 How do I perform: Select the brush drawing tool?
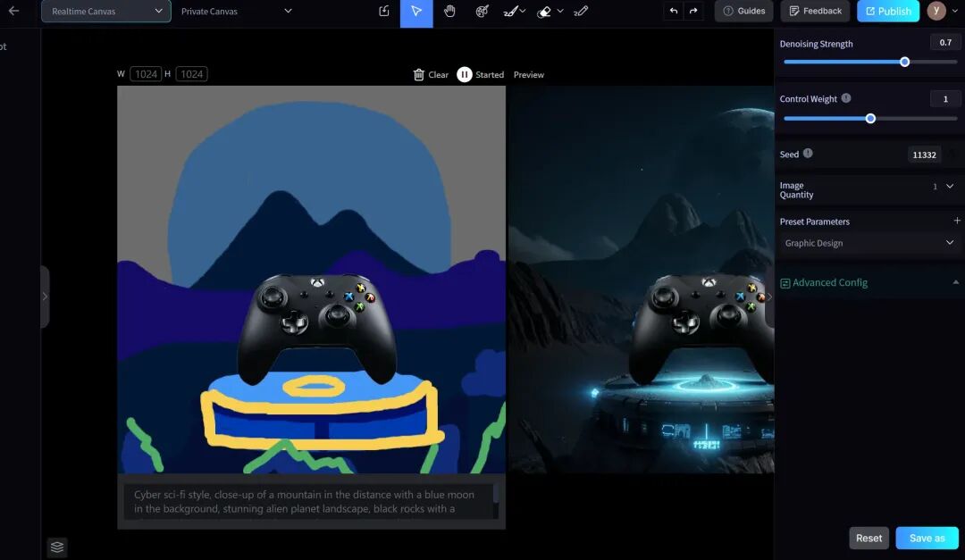tap(511, 11)
